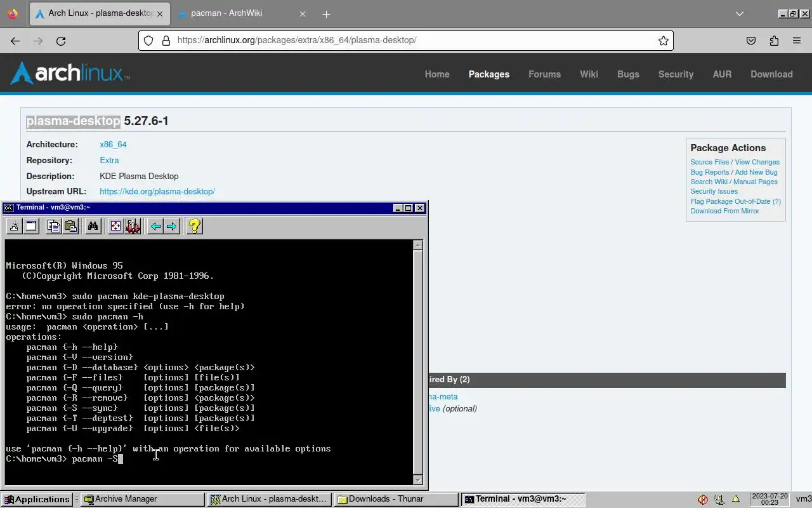Open the Manual Pages link

[x=755, y=182]
